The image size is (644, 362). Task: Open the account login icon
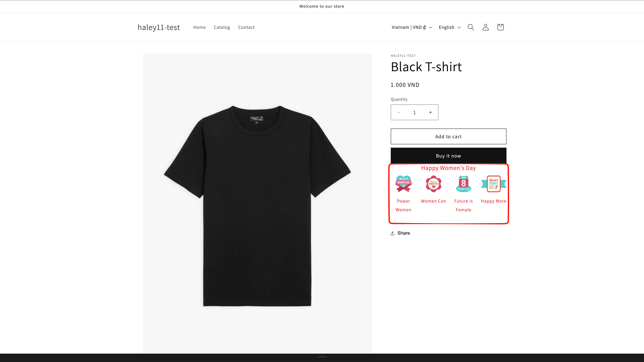486,27
